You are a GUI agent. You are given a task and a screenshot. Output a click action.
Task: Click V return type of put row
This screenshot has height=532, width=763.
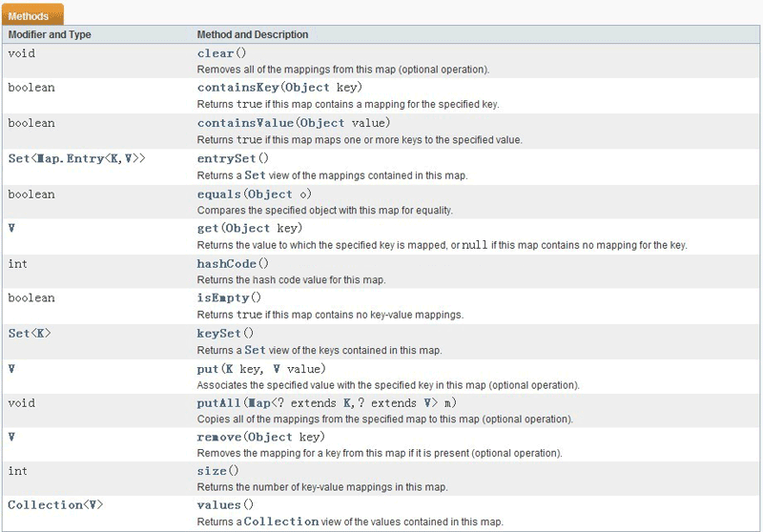tap(11, 369)
